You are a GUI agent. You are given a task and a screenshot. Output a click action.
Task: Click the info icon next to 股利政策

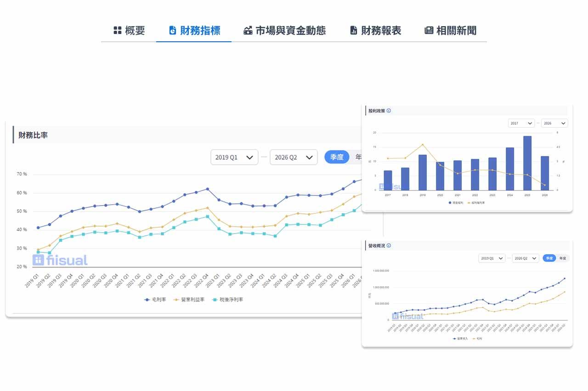pos(389,111)
